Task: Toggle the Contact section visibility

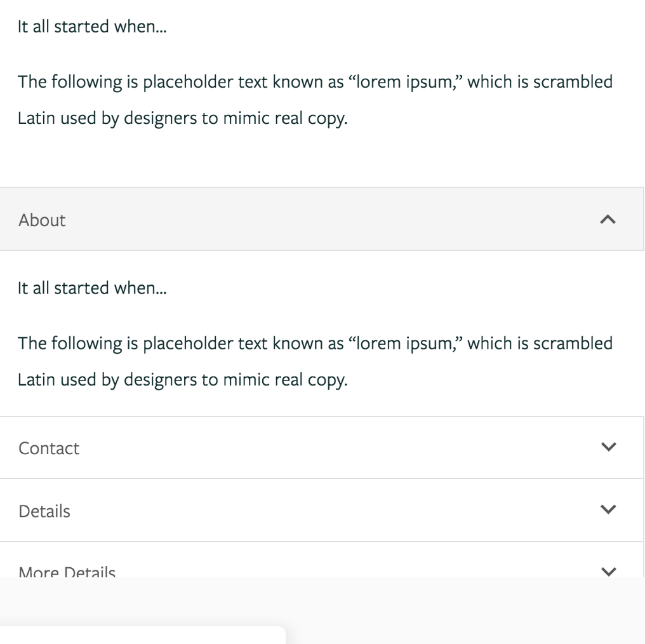Action: pyautogui.click(x=317, y=447)
